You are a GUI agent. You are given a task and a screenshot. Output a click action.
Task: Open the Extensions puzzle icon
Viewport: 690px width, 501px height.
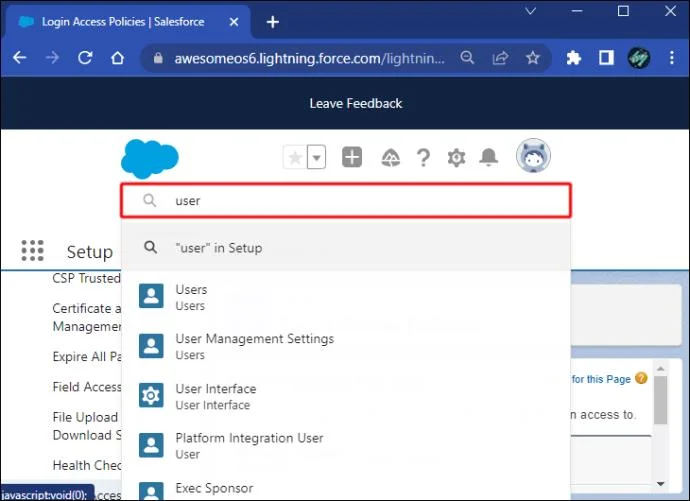coord(573,58)
